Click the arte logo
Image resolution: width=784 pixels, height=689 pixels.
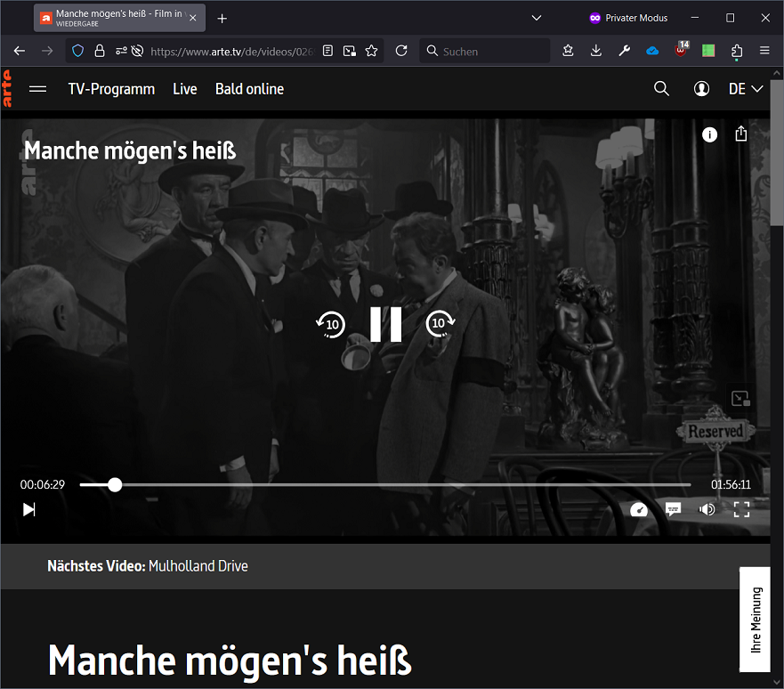coord(8,88)
